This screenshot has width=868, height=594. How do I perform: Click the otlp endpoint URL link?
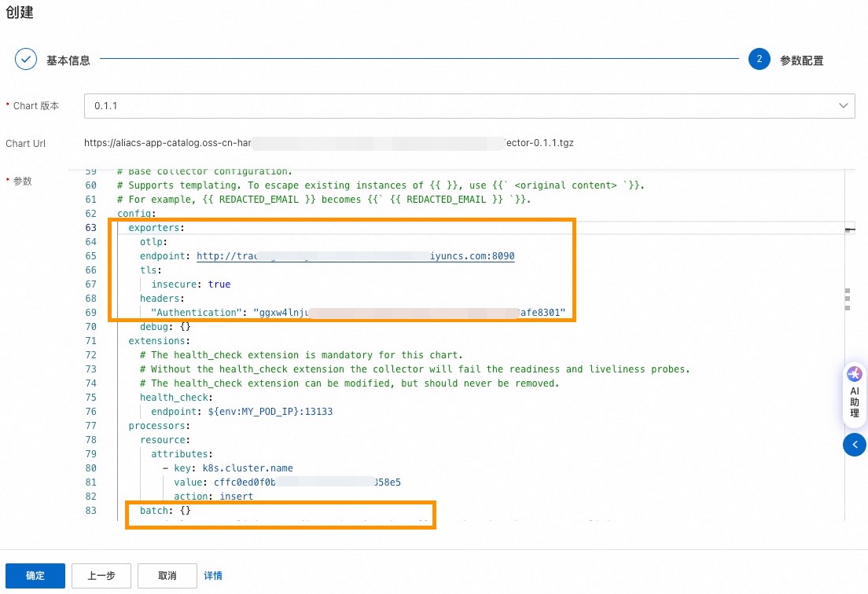pos(355,256)
